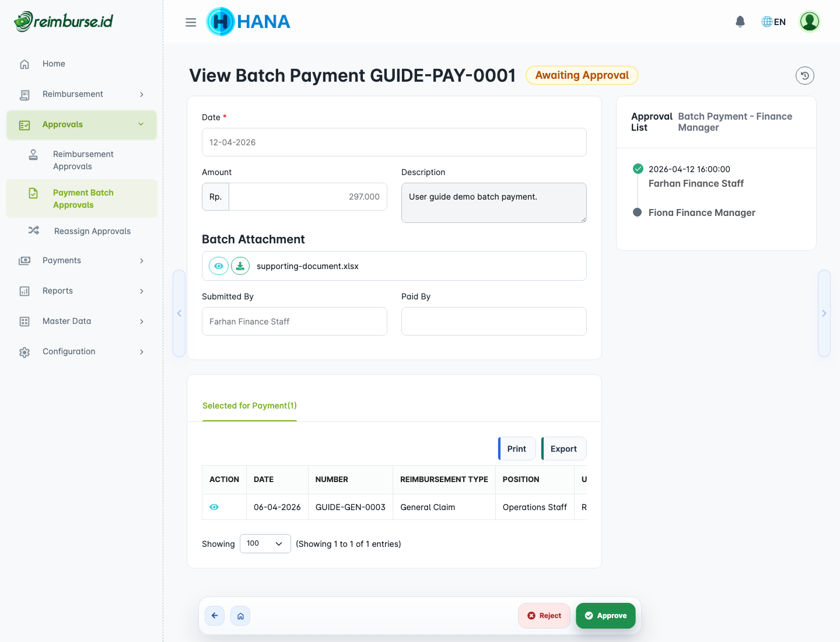Click the Reassign Approvals shuffle icon
The height and width of the screenshot is (642, 840).
[x=33, y=231]
